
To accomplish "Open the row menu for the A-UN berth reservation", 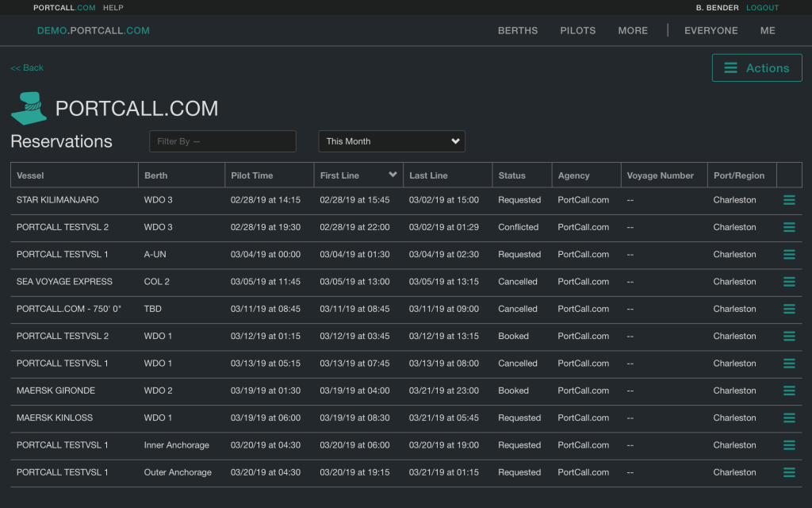I will pyautogui.click(x=789, y=254).
